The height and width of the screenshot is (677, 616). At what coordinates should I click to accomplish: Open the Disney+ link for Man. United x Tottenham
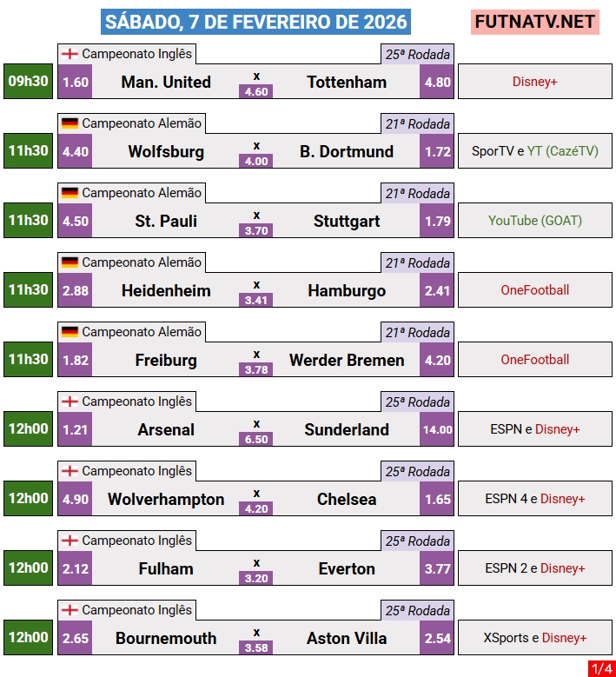534,82
